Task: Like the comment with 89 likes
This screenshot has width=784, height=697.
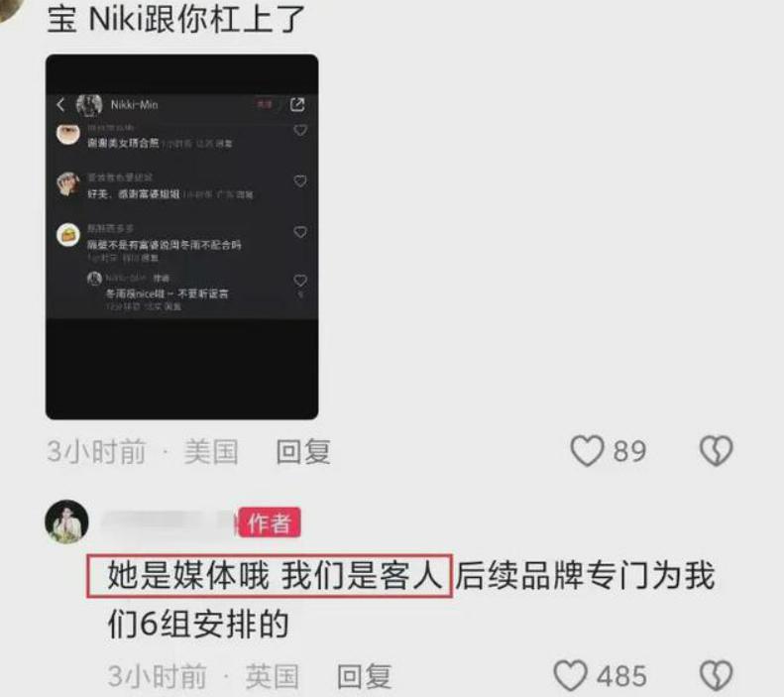Action: tap(587, 451)
